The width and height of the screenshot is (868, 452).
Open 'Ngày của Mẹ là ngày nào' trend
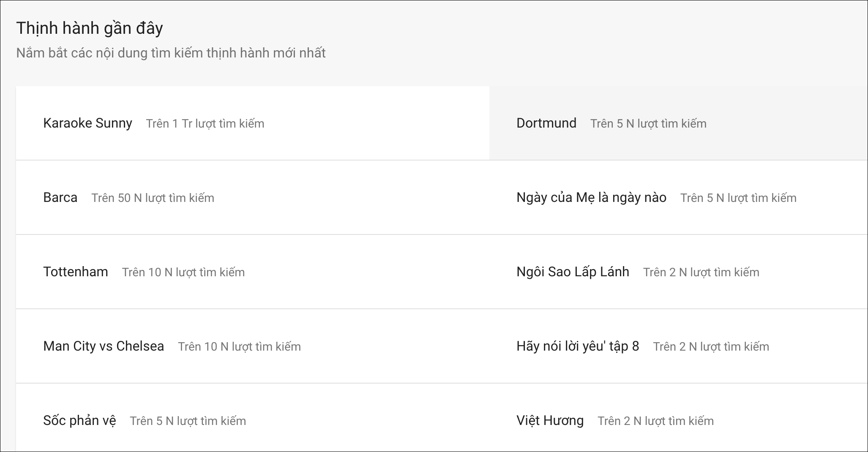591,197
